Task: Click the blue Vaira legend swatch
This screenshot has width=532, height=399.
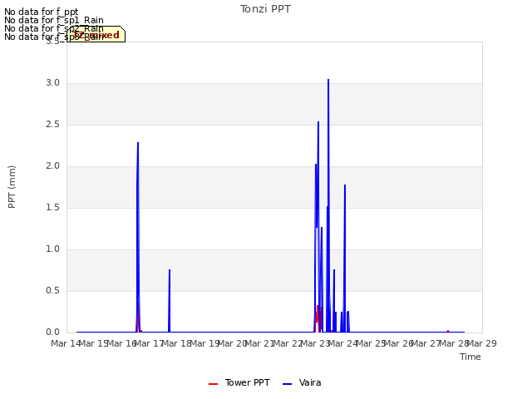Action: (287, 384)
